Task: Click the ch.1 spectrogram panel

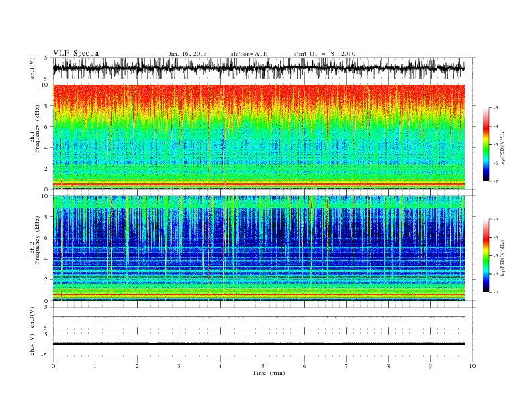Action: pos(259,137)
